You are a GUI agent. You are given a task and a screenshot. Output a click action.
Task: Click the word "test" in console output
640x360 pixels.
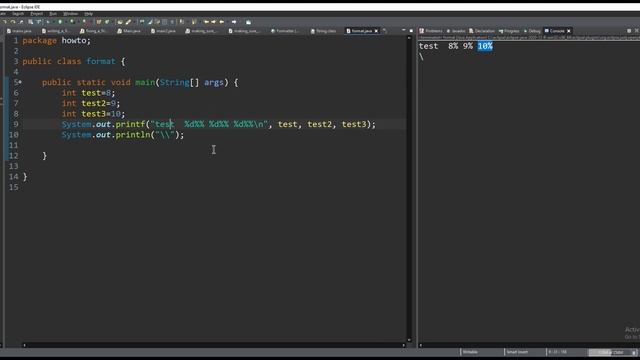pos(428,46)
